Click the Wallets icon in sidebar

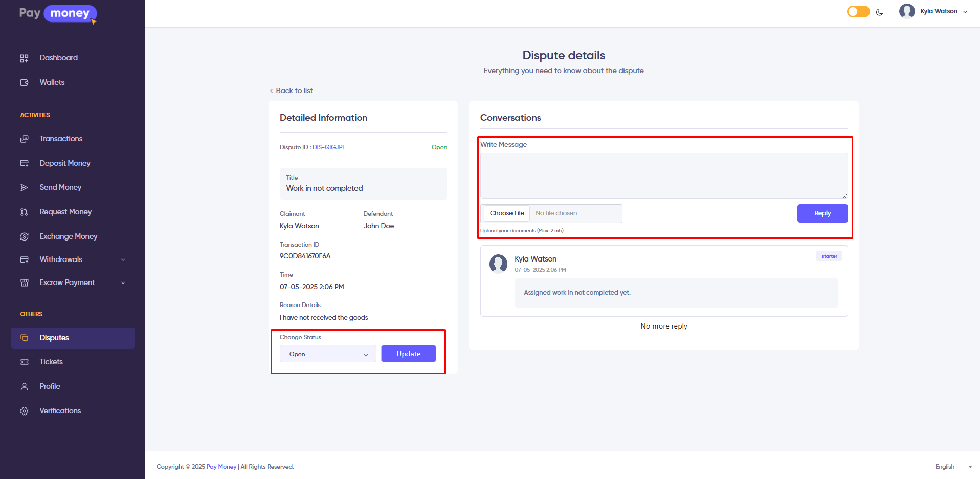pos(24,83)
